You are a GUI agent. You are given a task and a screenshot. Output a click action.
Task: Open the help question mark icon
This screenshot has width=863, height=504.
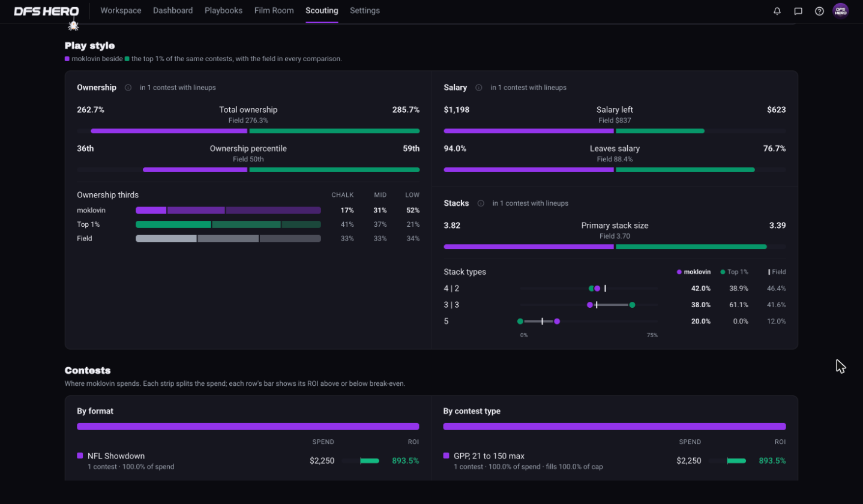tap(819, 11)
